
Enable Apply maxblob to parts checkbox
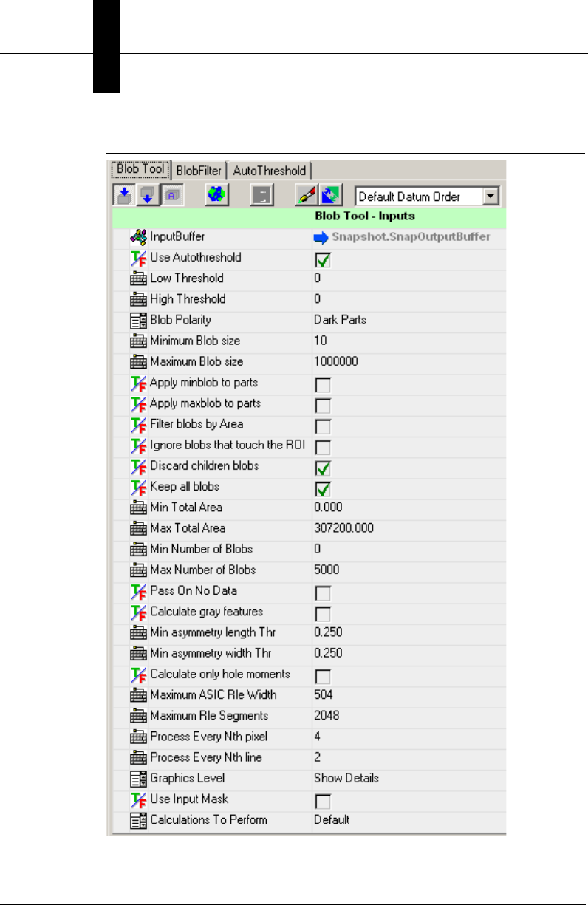(322, 406)
